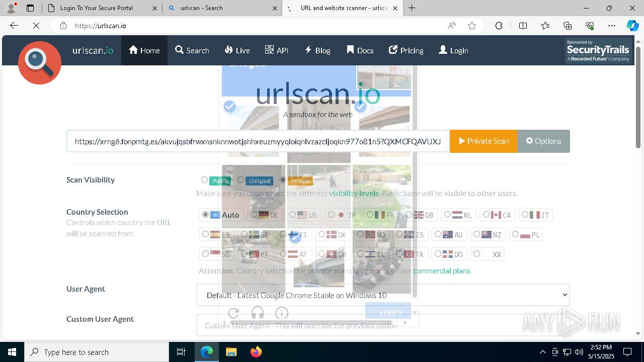
Task: Select Public scan visibility
Action: [204, 180]
